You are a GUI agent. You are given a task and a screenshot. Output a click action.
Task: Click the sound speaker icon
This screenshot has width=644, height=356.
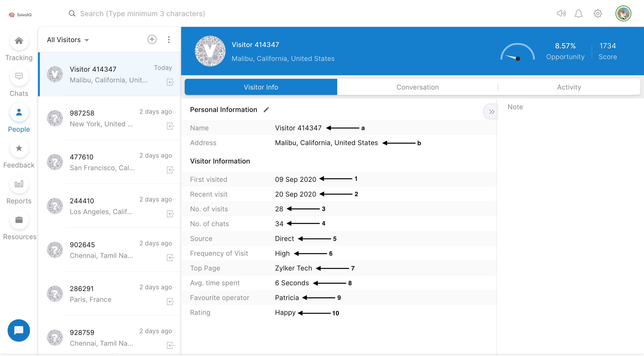pyautogui.click(x=561, y=13)
